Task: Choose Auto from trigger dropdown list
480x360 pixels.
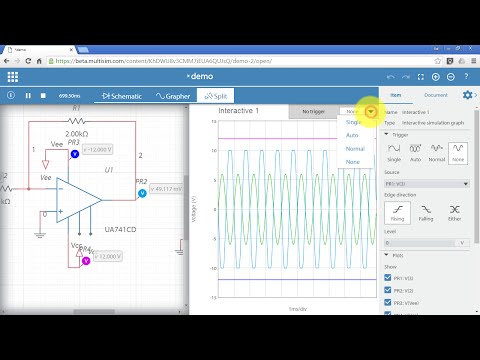Action: [x=352, y=135]
